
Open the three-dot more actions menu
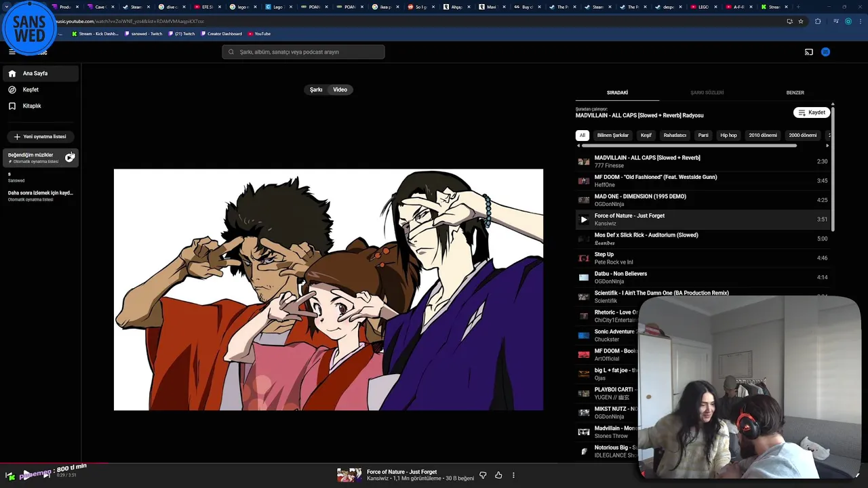[513, 475]
